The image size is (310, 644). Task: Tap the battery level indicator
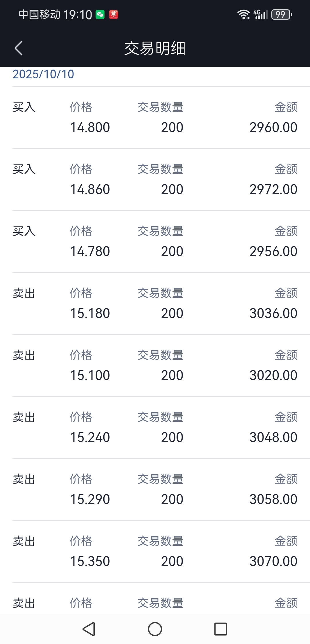(x=282, y=14)
